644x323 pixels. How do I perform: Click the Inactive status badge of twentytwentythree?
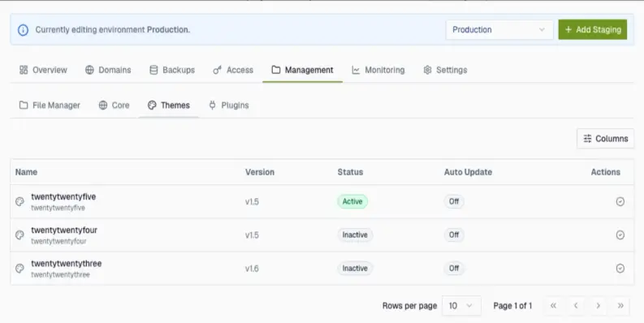(x=355, y=269)
